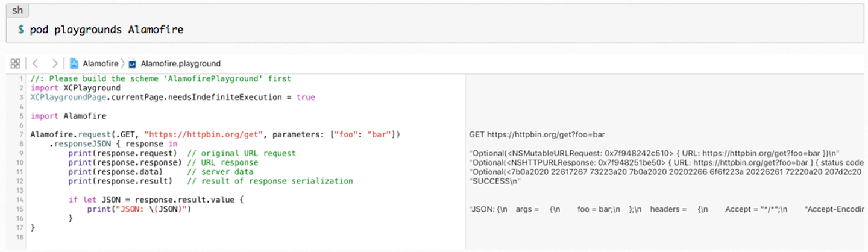Click line number 7 in the gutter
This screenshot has width=868, height=252.
pos(20,134)
